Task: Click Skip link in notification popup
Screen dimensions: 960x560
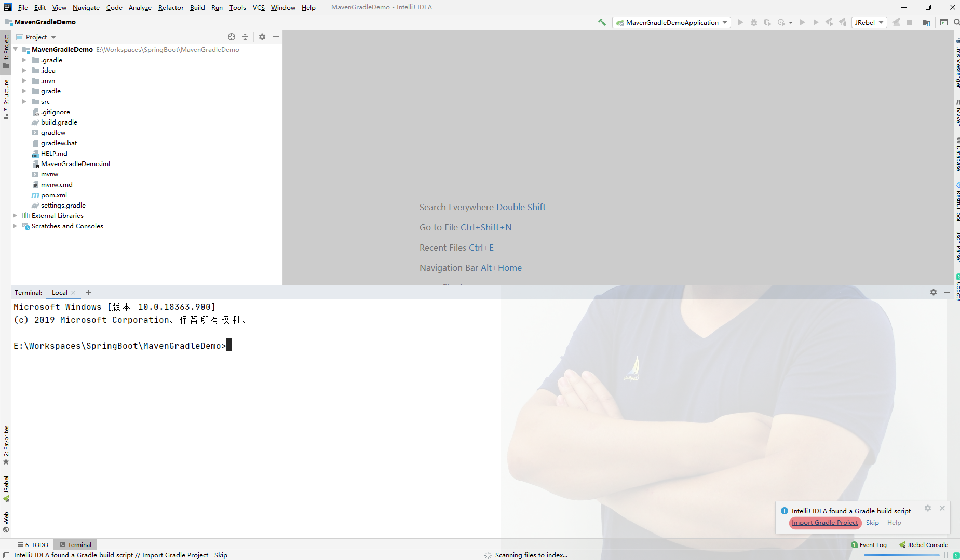Action: [872, 523]
